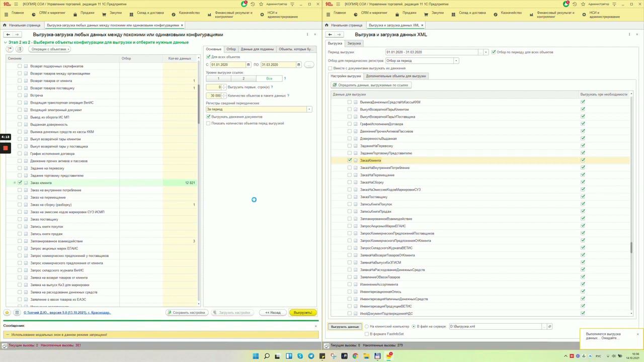
Task: Open more options menu in left form
Action: click(307, 35)
